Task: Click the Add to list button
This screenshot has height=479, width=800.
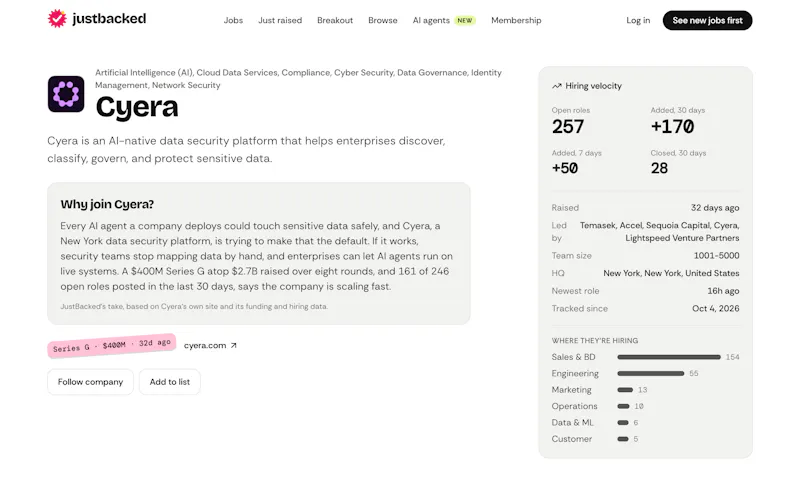Action: pyautogui.click(x=170, y=382)
